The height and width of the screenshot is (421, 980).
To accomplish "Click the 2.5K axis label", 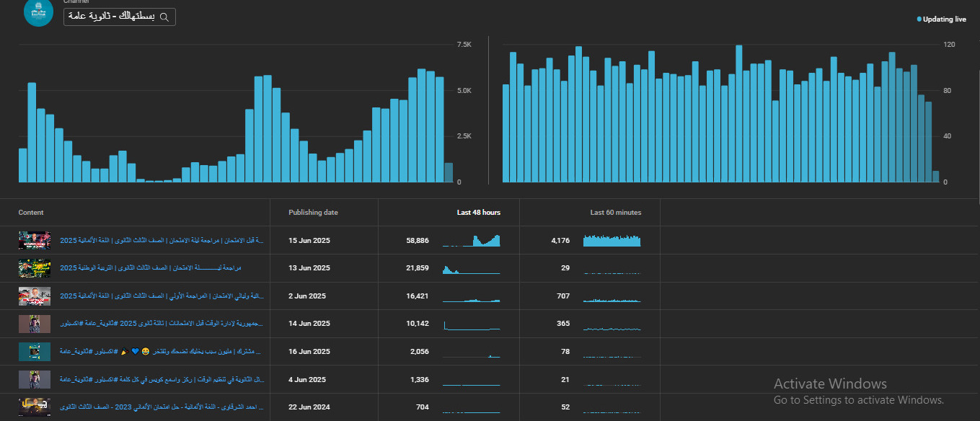I will (x=464, y=136).
